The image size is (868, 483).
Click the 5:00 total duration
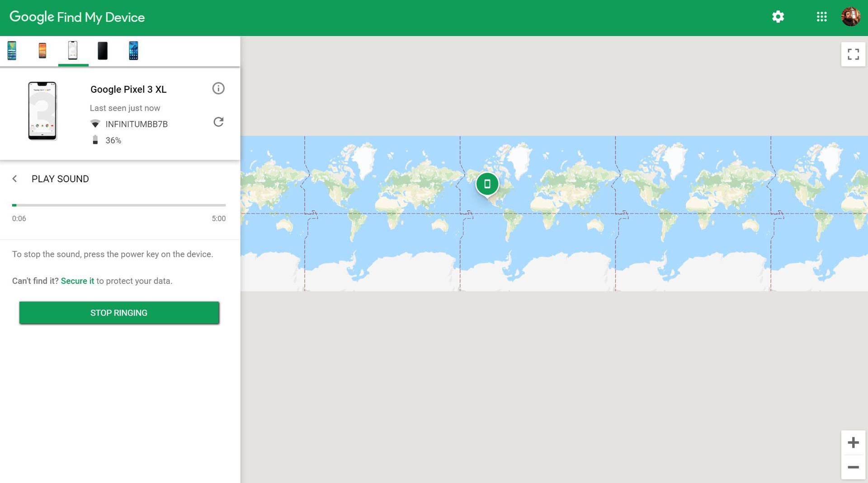pos(219,219)
